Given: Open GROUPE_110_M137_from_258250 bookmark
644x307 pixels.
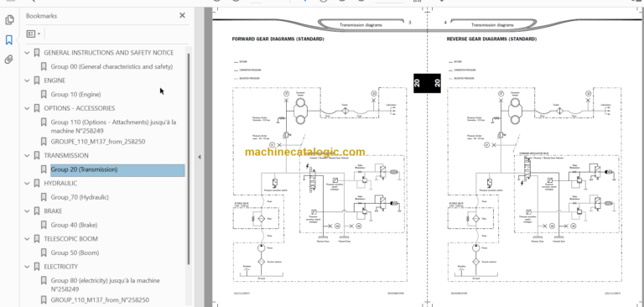Looking at the screenshot, I should [98, 142].
